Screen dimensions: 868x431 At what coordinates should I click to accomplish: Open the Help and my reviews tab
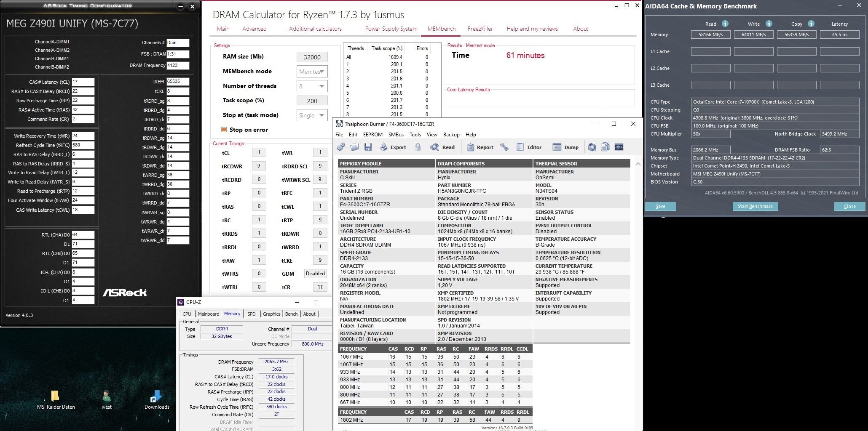click(x=532, y=29)
